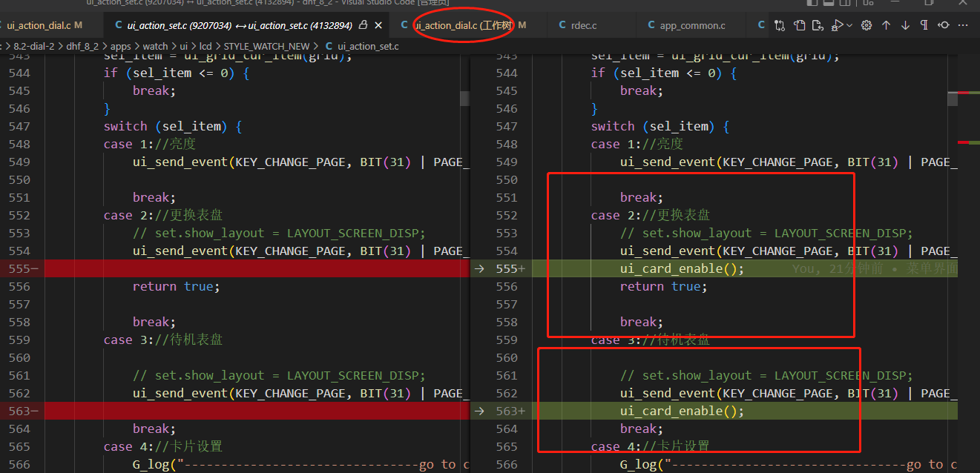980x473 pixels.
Task: Click the open changes file-arrow icon
Action: [x=818, y=25]
